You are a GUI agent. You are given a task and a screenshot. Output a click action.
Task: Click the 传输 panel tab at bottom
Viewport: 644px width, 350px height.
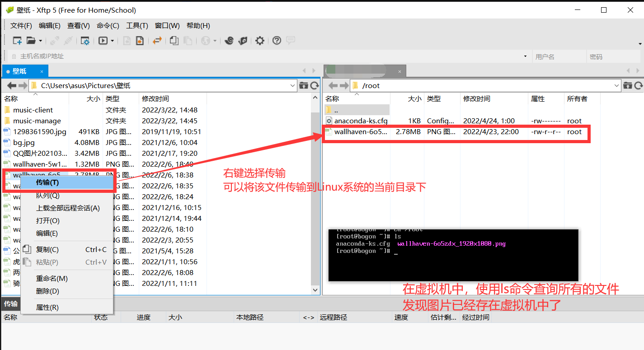pos(11,304)
